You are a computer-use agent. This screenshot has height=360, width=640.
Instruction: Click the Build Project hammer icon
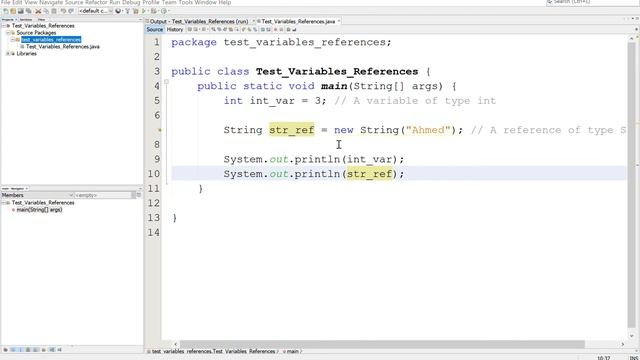click(127, 11)
